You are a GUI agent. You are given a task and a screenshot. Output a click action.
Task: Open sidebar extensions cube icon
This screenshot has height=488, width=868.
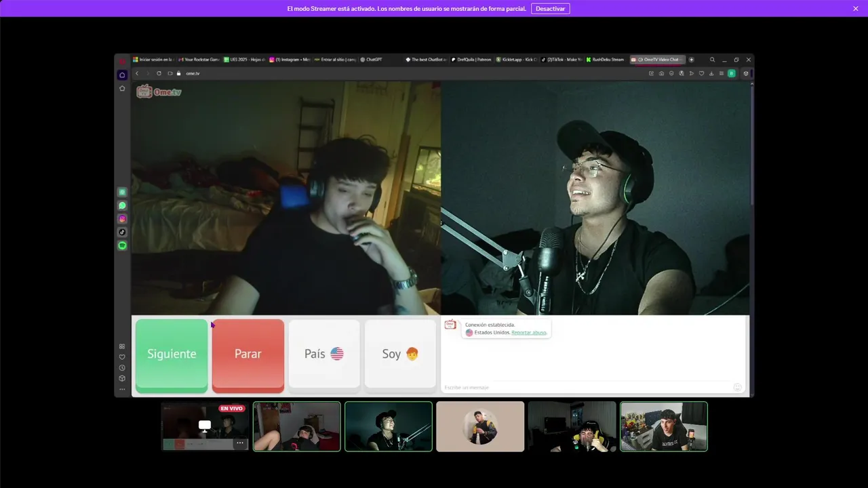point(122,378)
